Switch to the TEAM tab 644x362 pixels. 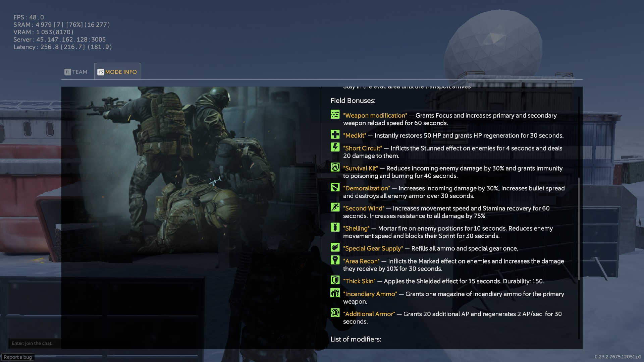pos(76,72)
